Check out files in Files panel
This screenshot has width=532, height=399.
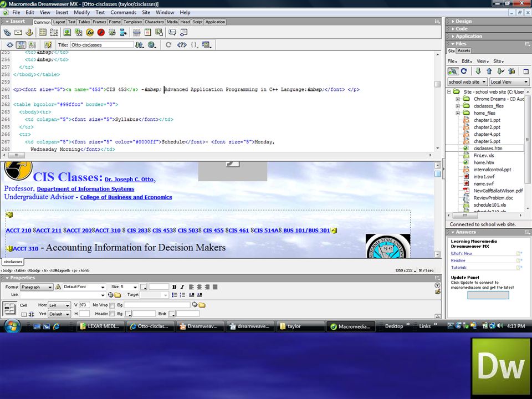click(x=500, y=71)
